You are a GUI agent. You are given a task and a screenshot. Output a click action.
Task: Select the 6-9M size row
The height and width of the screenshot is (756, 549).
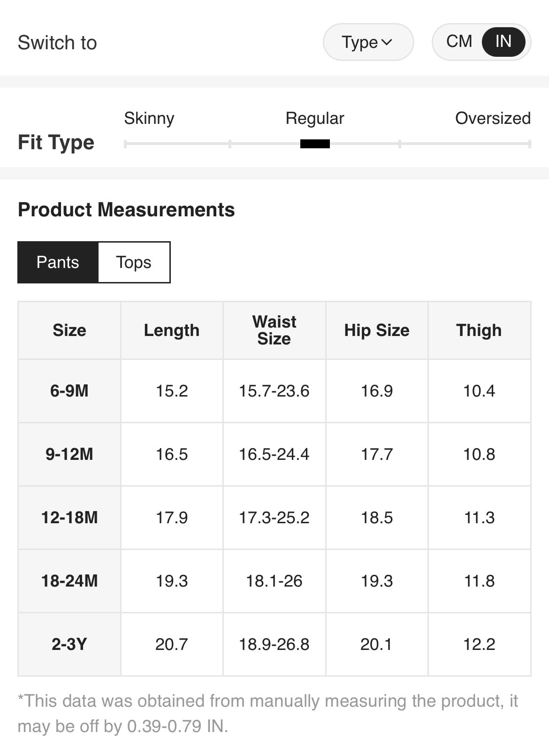(69, 391)
